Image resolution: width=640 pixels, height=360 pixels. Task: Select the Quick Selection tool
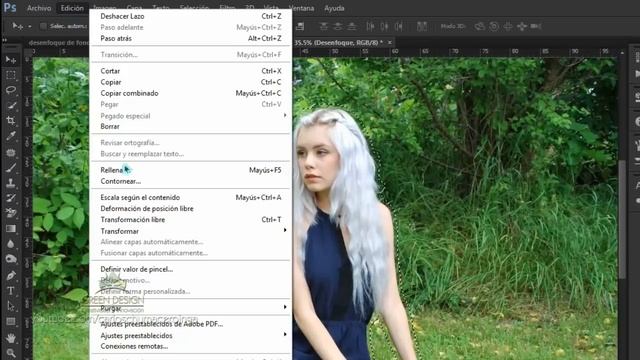click(x=11, y=105)
